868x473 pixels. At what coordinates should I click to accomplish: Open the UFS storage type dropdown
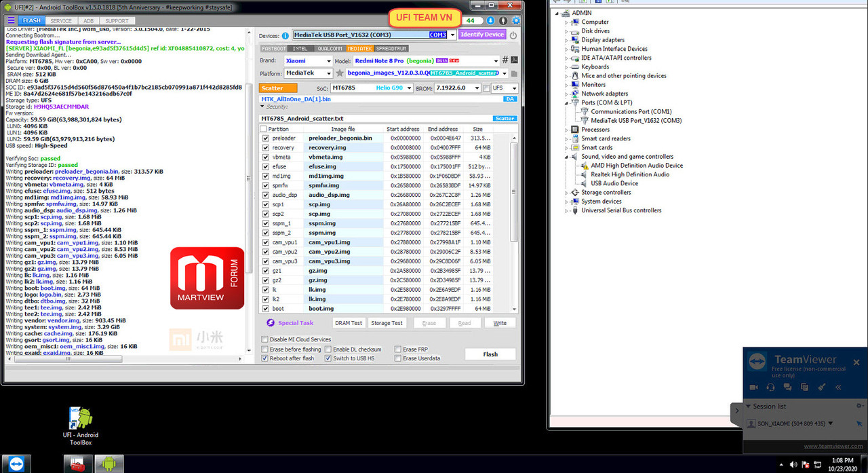click(514, 88)
